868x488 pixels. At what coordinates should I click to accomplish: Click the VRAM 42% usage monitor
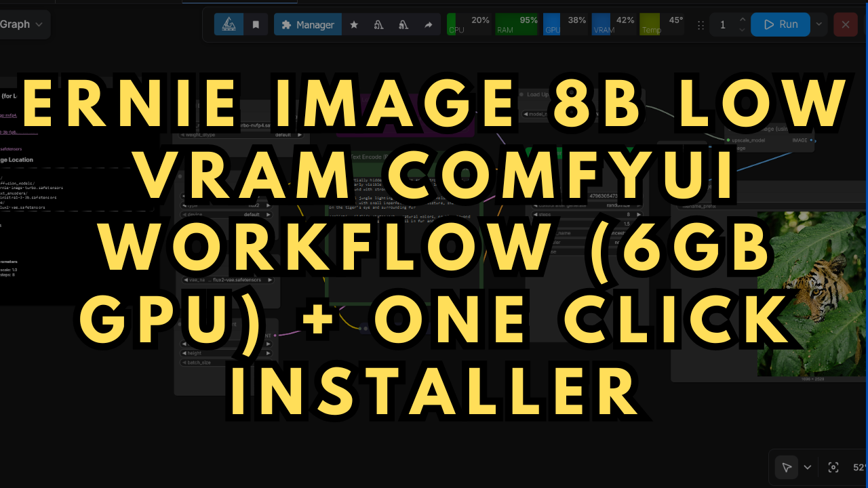coord(614,24)
